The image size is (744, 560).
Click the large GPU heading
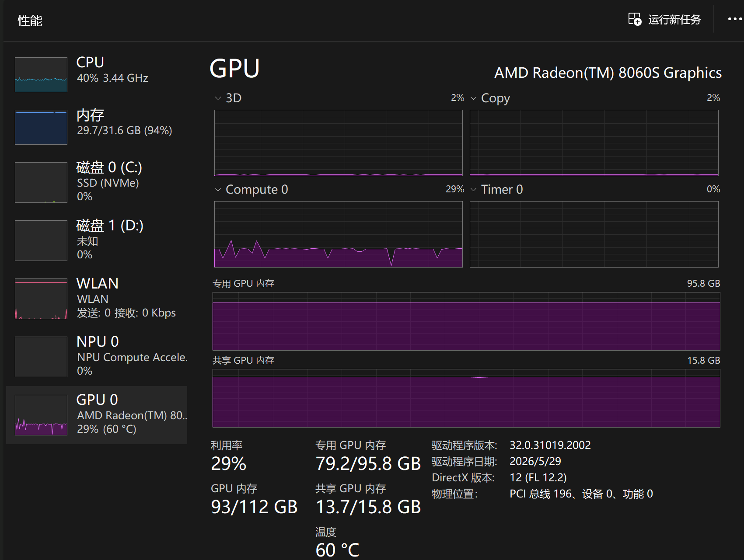click(x=235, y=69)
